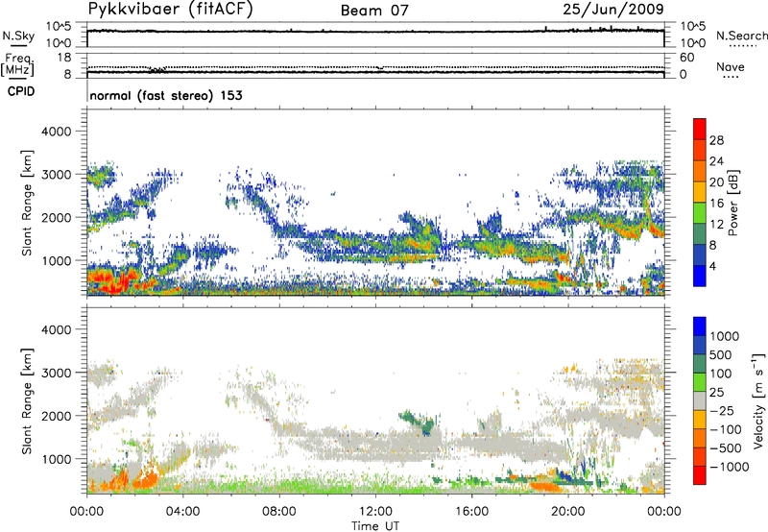
Task: Select the 08:00 time tick label
Action: click(279, 512)
